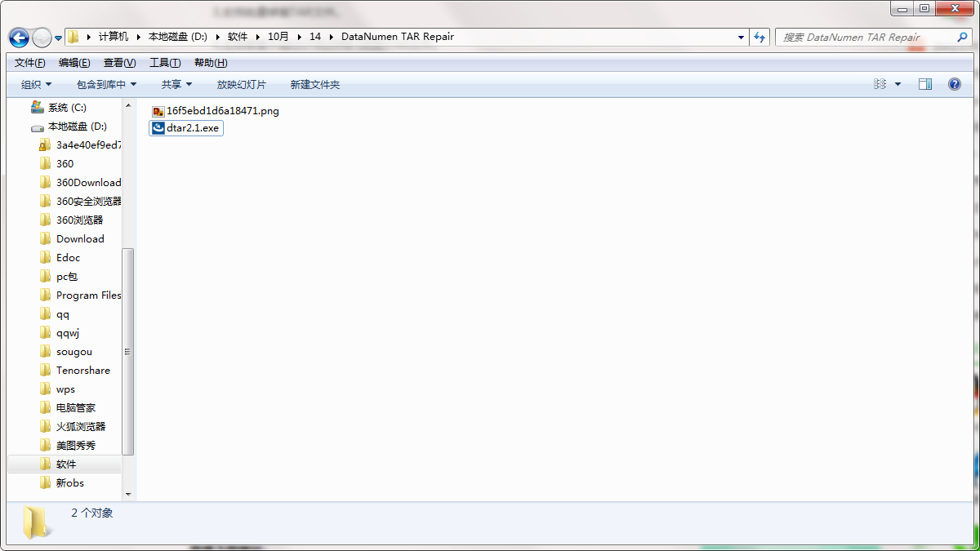Image resolution: width=980 pixels, height=551 pixels.
Task: Click the navigation pane scrollbar thumb
Action: coord(128,352)
